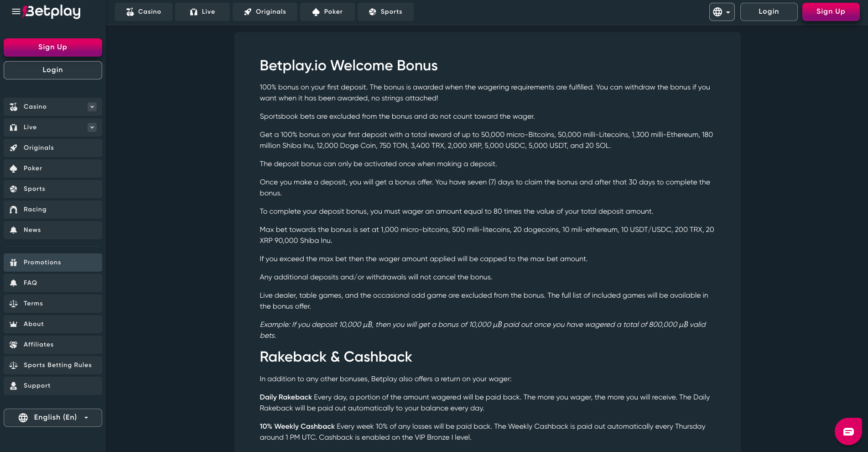Image resolution: width=868 pixels, height=452 pixels.
Task: Click sidebar About crown icon
Action: tap(14, 324)
